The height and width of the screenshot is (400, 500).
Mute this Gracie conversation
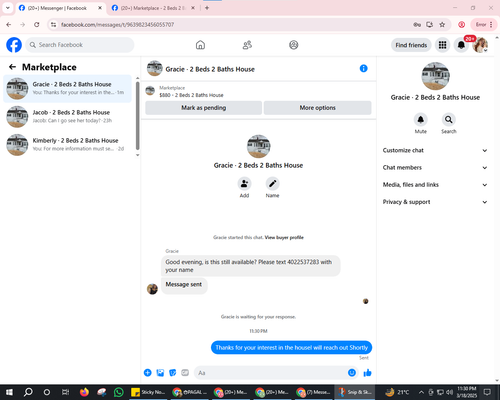click(421, 119)
